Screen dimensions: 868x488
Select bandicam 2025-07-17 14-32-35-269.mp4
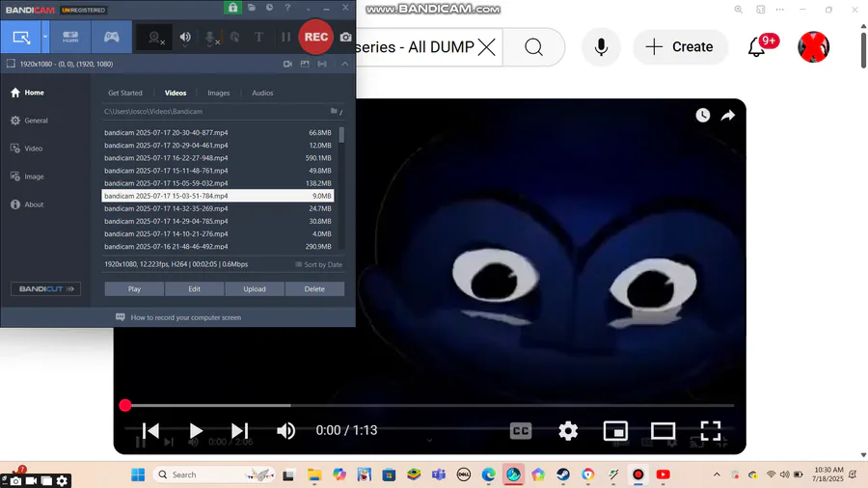(x=218, y=208)
